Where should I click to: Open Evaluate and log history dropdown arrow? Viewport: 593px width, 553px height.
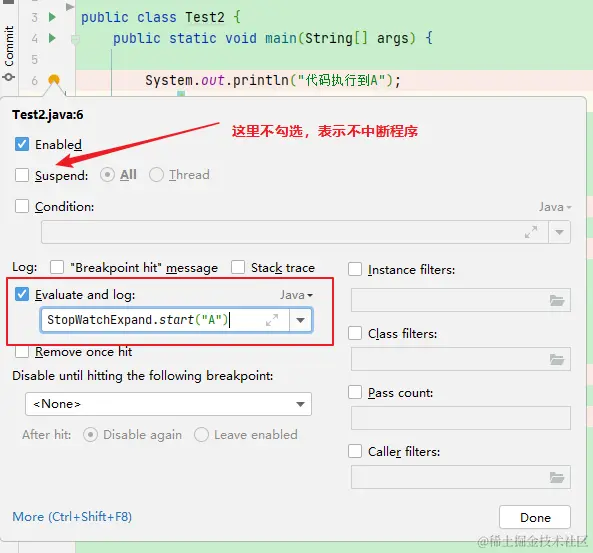point(301,320)
